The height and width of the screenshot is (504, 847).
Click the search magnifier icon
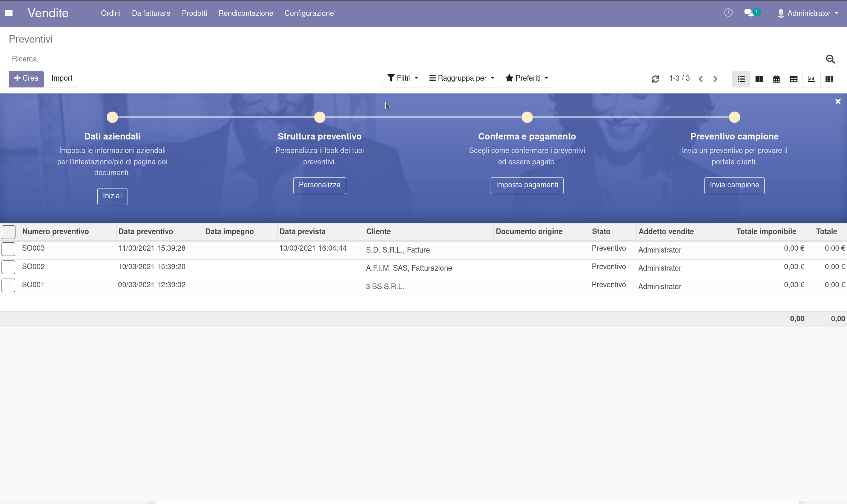click(x=830, y=59)
